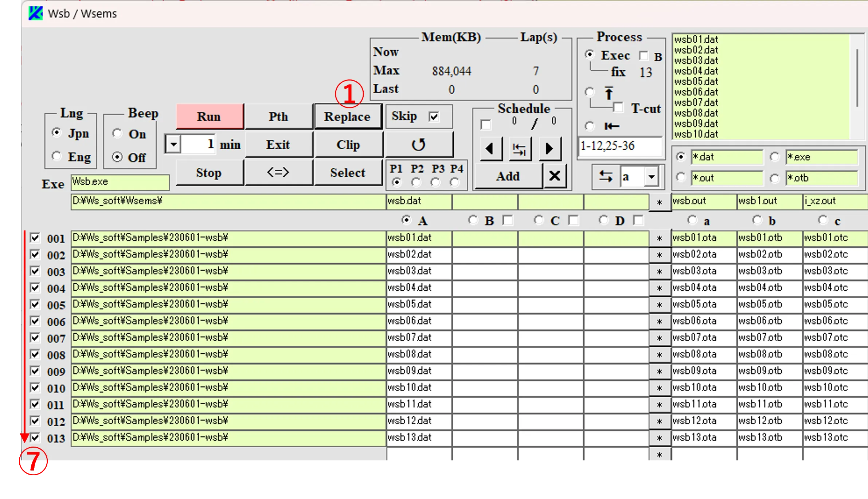Click the Run button
868x499 pixels.
point(209,117)
